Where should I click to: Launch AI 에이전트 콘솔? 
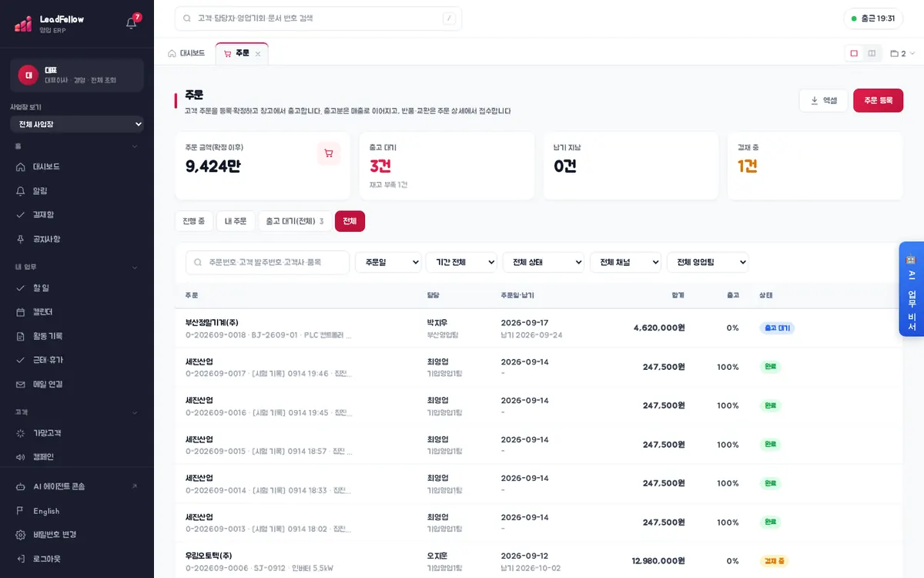(x=77, y=486)
